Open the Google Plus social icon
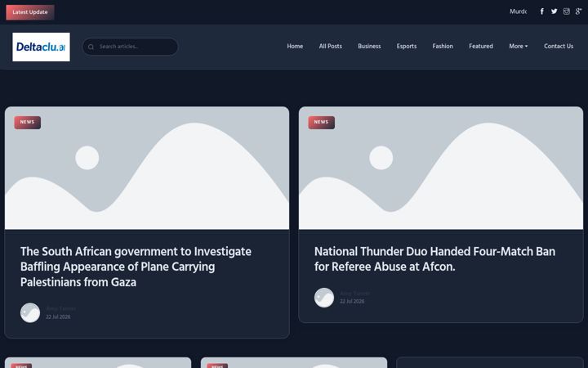Viewport: 588px width, 368px height. pyautogui.click(x=579, y=11)
